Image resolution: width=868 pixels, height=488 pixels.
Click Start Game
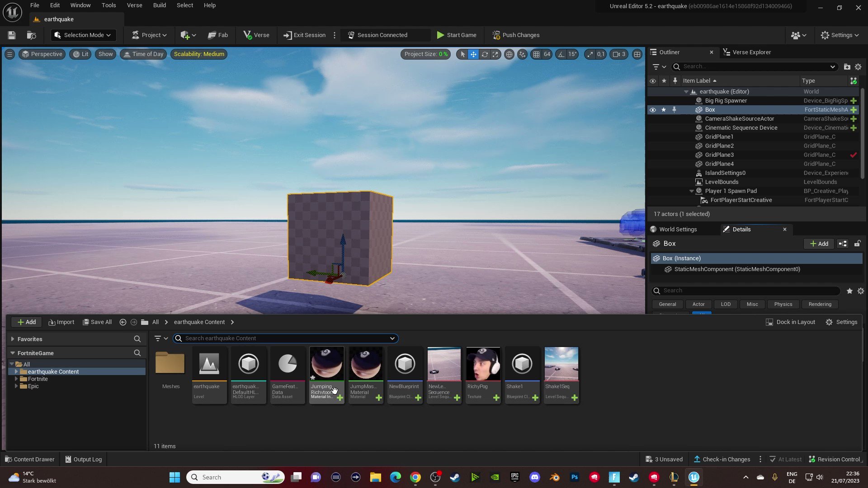[457, 35]
